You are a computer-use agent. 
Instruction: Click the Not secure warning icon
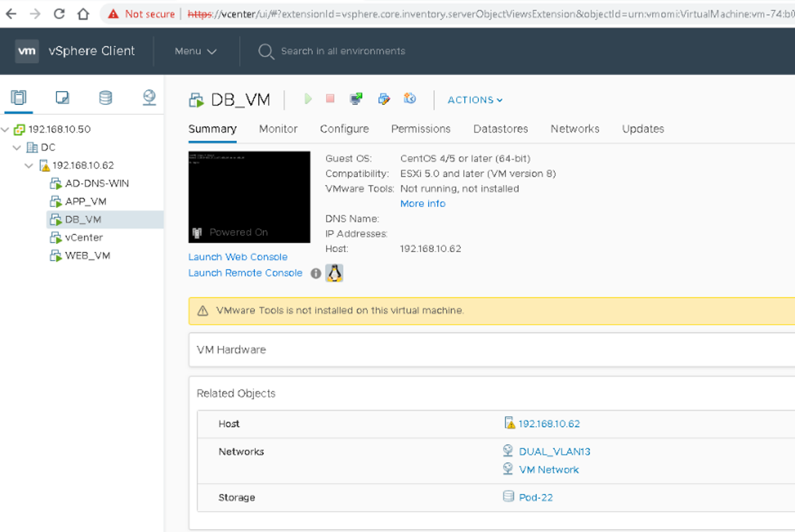[x=113, y=14]
